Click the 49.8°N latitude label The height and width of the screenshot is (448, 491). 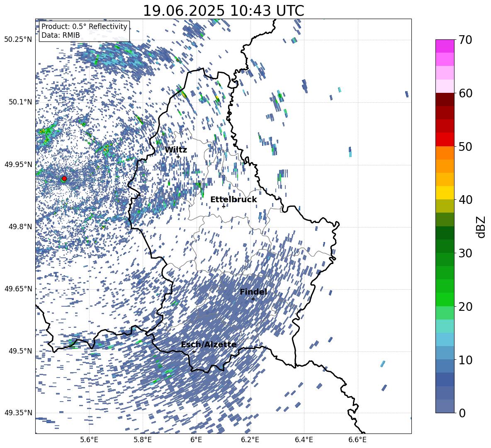click(21, 226)
